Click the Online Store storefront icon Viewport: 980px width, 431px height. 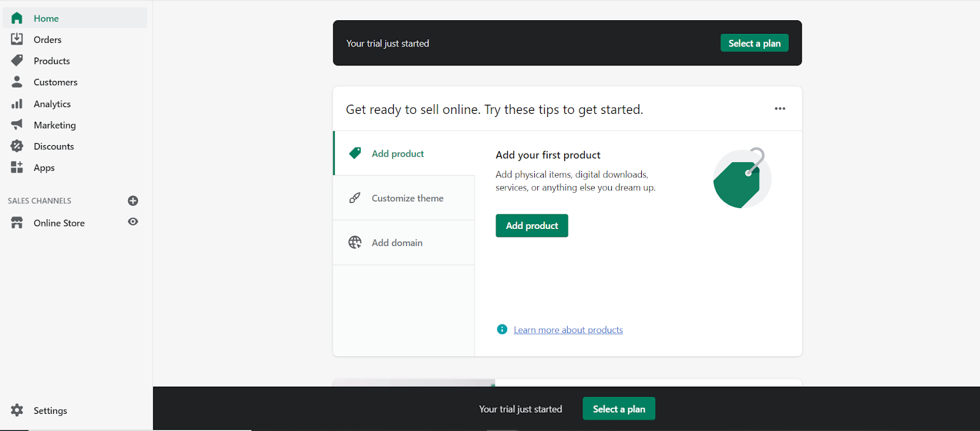point(17,223)
